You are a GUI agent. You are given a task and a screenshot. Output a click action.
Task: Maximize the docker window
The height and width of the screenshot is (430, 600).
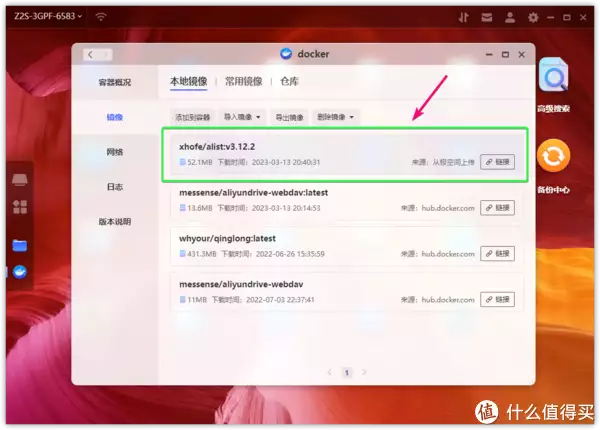[x=505, y=55]
